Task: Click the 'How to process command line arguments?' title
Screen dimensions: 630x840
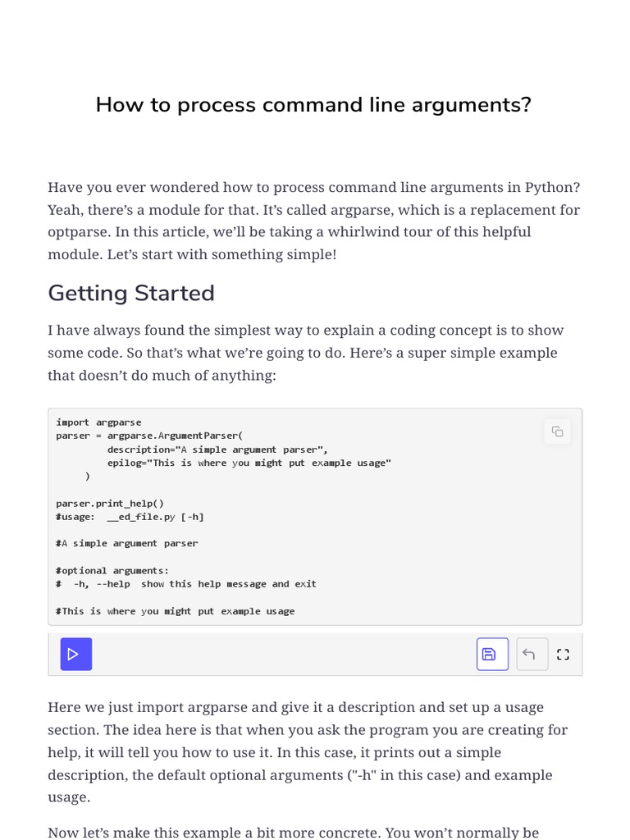Action: point(313,105)
